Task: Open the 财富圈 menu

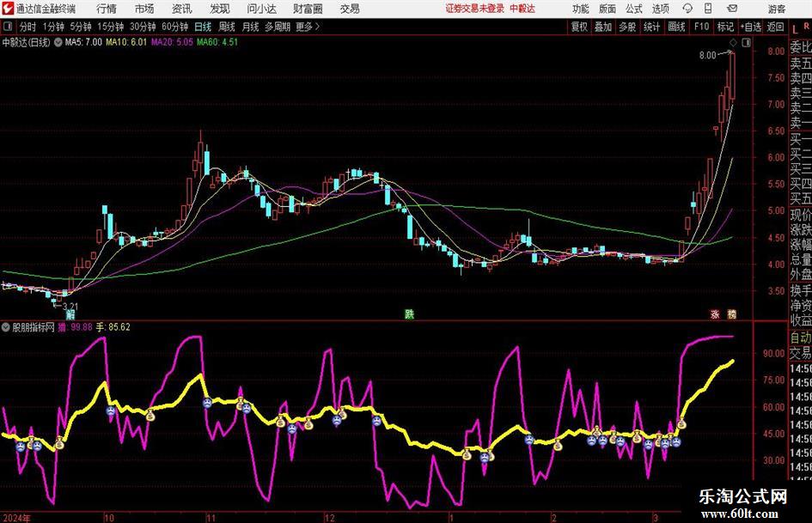Action: 308,9
